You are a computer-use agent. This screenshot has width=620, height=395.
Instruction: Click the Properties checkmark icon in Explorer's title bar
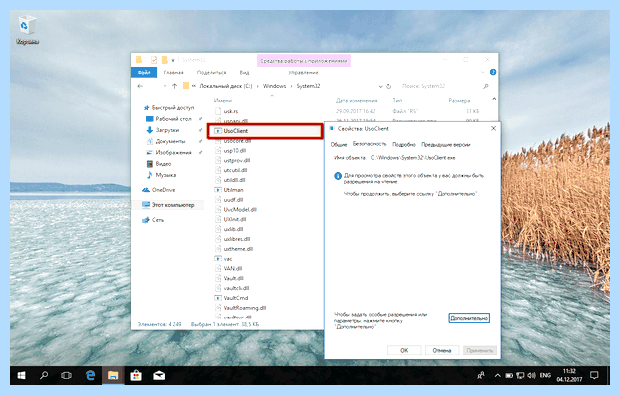click(154, 60)
